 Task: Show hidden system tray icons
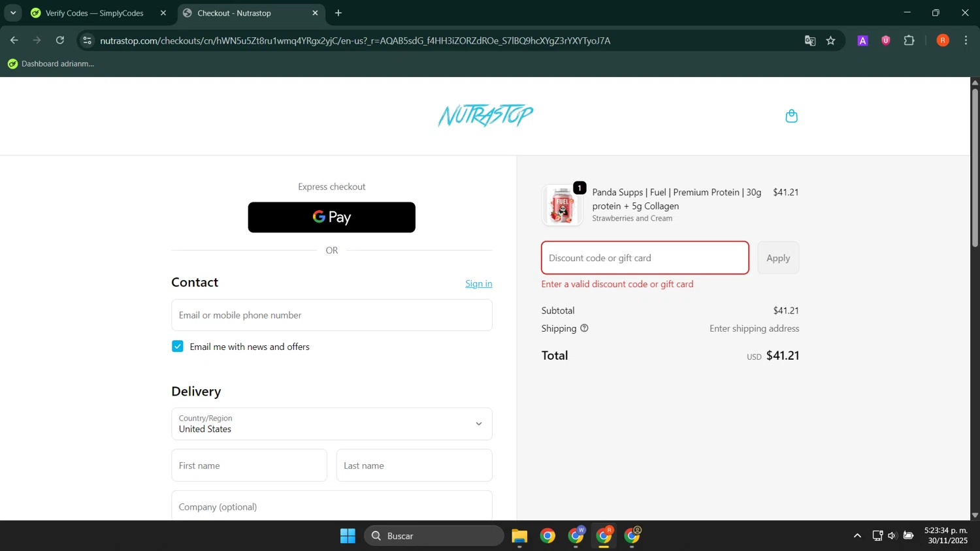(857, 536)
